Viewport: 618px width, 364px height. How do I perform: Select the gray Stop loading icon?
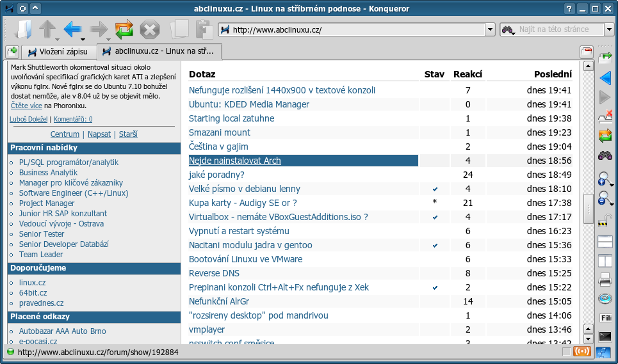(x=150, y=29)
